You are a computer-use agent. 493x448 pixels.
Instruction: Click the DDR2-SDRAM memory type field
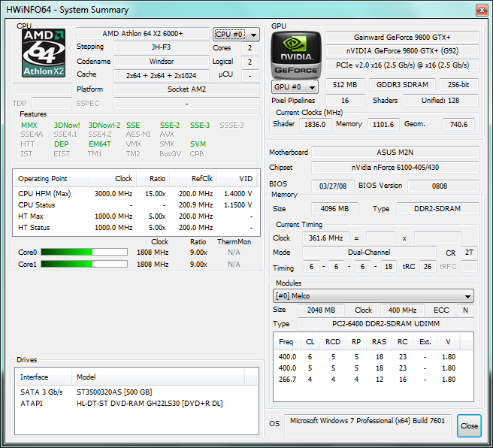pyautogui.click(x=437, y=209)
